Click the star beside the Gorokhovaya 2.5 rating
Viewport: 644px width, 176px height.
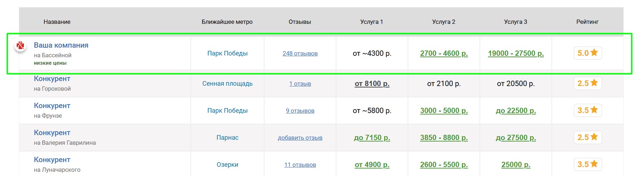click(x=594, y=83)
